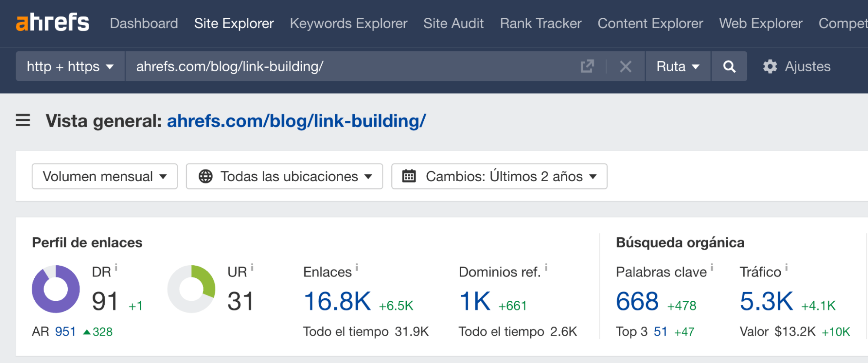Viewport: 868px width, 363px height.
Task: Open Site Audit tab
Action: [x=453, y=23]
